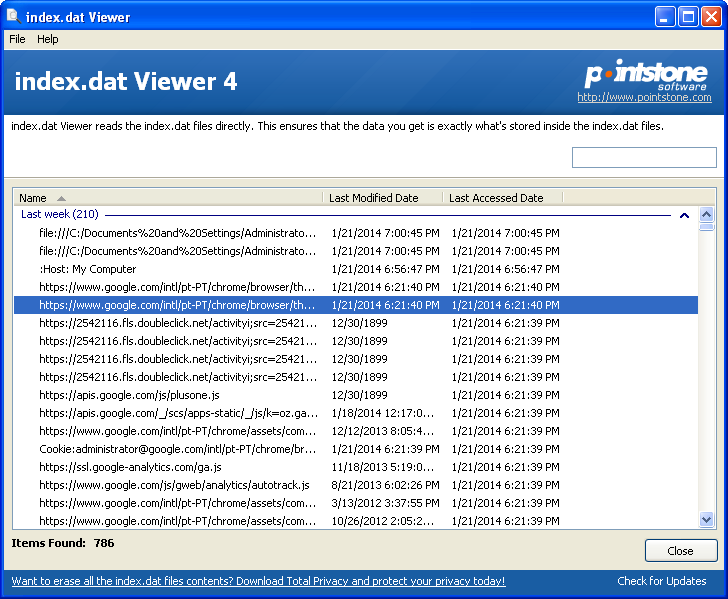Focus the search filter input box
728x599 pixels.
tap(644, 157)
